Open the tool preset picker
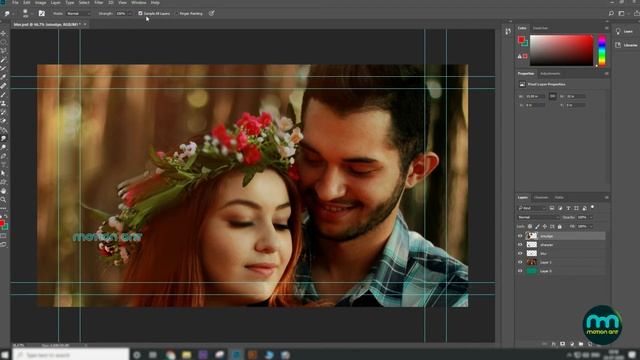This screenshot has width=640, height=360. coord(8,13)
